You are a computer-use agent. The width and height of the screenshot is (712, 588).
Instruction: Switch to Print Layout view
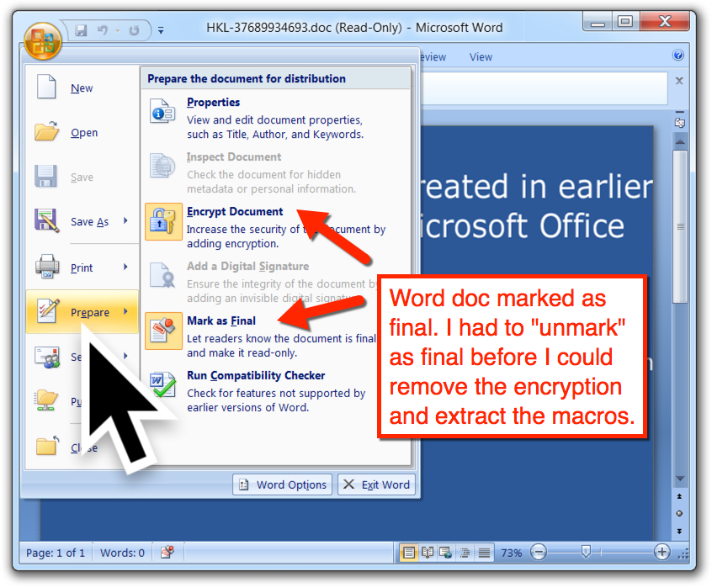pos(409,553)
